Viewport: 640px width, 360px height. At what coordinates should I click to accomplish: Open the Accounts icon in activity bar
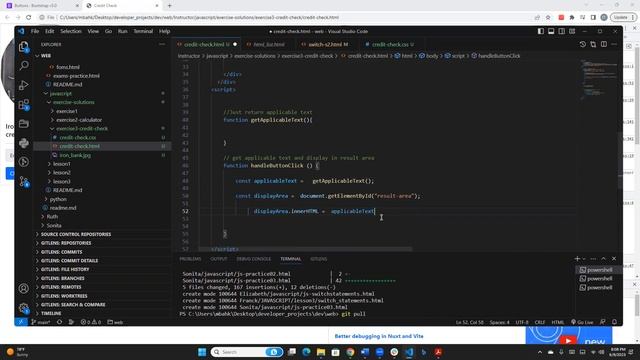pyautogui.click(x=24, y=289)
